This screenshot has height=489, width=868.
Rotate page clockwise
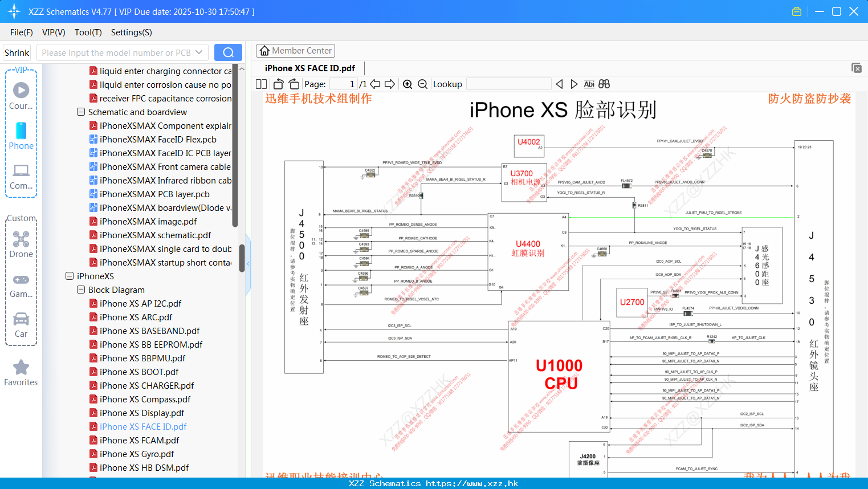tap(294, 84)
